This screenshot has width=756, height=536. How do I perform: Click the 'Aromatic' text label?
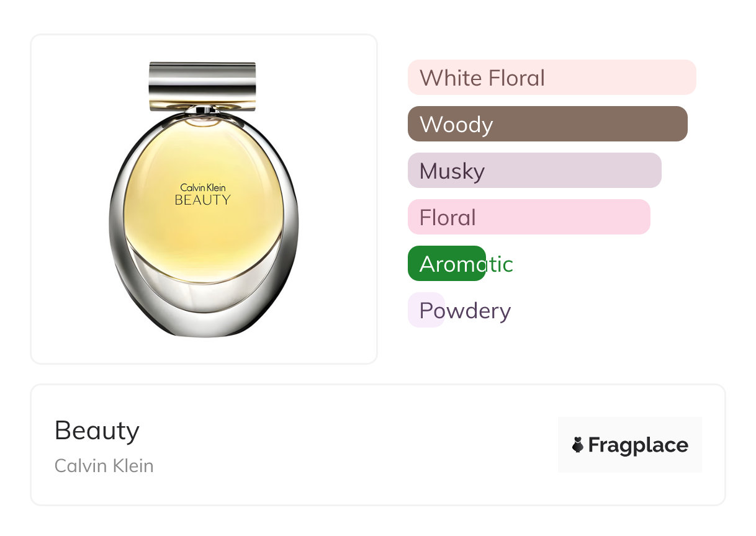tap(466, 264)
